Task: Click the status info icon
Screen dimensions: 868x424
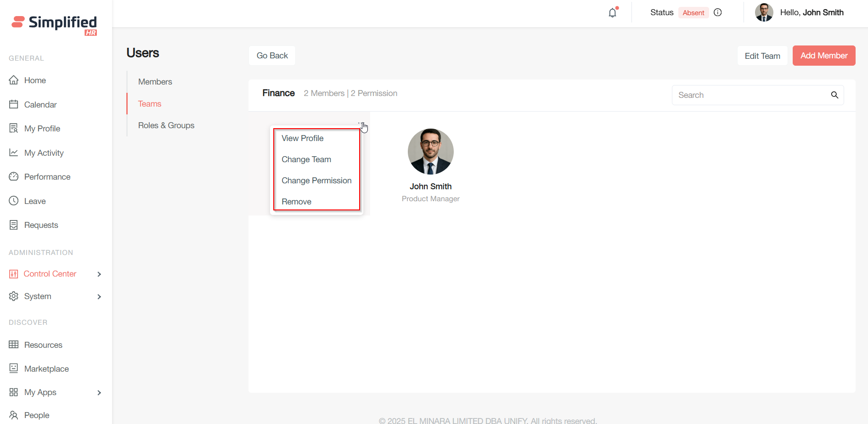Action: (x=718, y=12)
